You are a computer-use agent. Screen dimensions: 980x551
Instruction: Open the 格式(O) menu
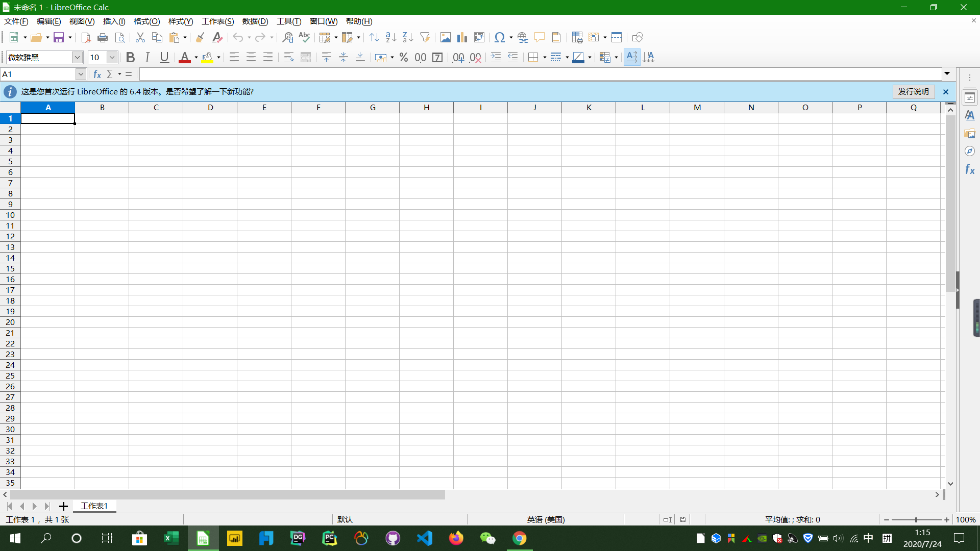pyautogui.click(x=146, y=21)
